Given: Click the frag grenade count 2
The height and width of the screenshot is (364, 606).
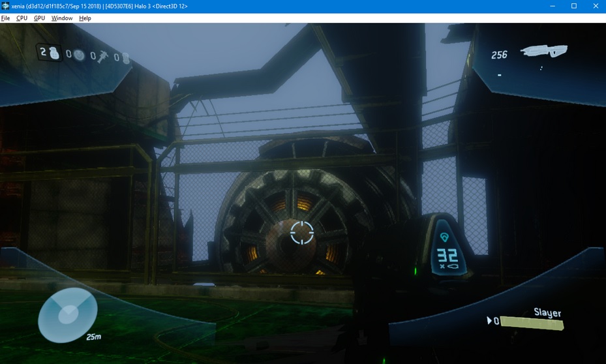Looking at the screenshot, I should pos(43,52).
